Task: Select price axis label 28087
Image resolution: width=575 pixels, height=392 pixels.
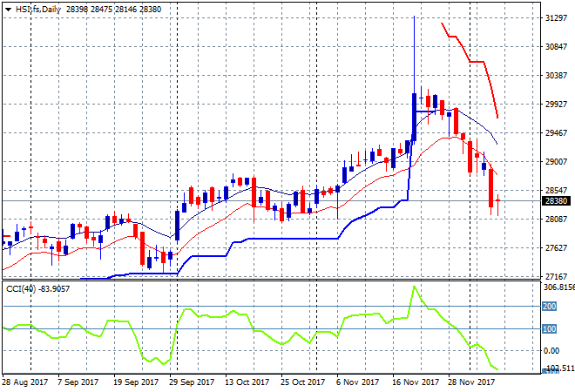Action: [557, 220]
